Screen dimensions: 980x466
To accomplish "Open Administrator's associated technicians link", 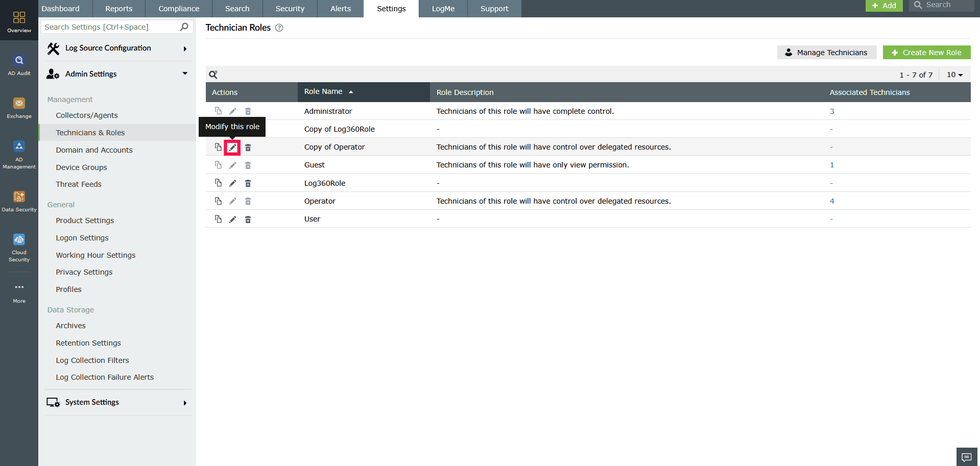I will (832, 111).
